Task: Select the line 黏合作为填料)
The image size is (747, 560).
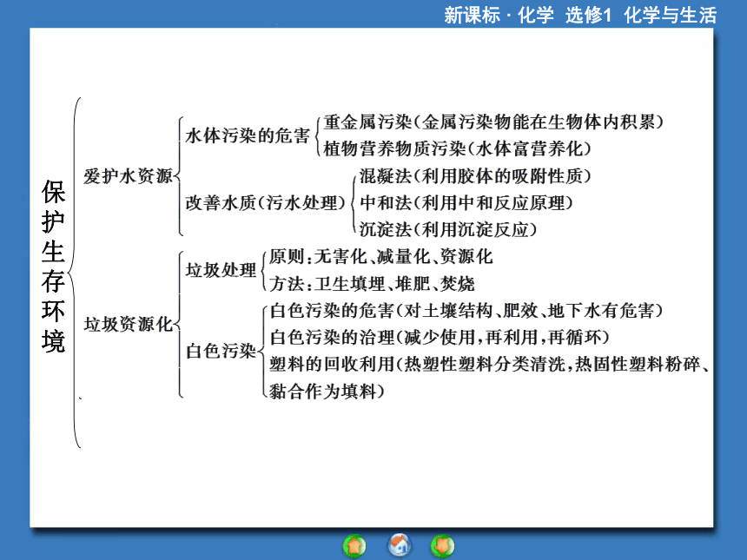Action: tap(327, 392)
